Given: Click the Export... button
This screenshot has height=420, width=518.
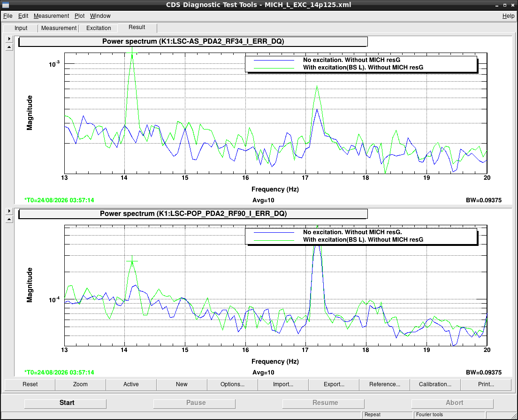Looking at the screenshot, I should (334, 384).
